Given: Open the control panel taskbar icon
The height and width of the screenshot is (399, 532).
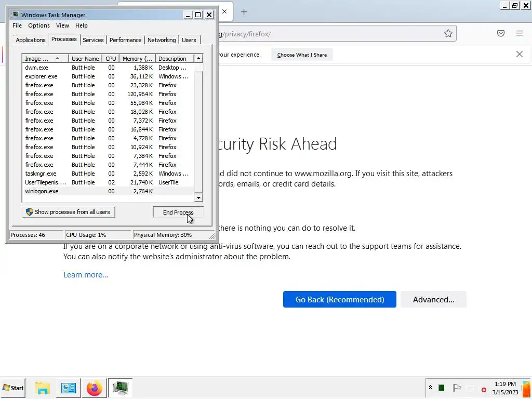Looking at the screenshot, I should coord(69,388).
